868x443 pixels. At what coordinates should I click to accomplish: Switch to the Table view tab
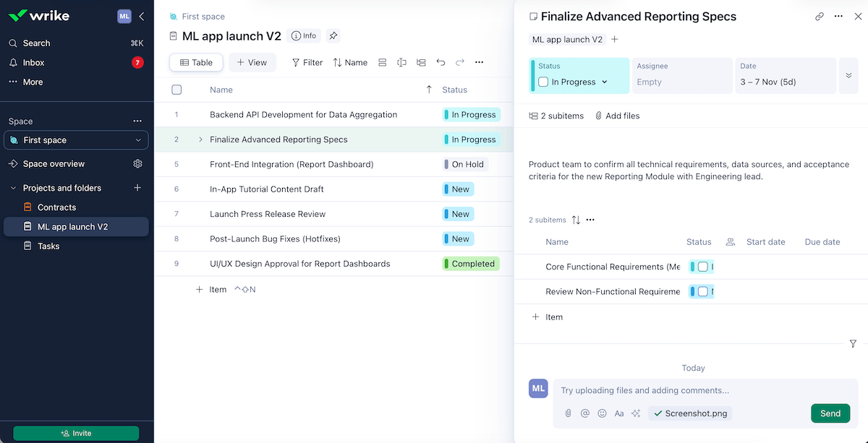(196, 63)
